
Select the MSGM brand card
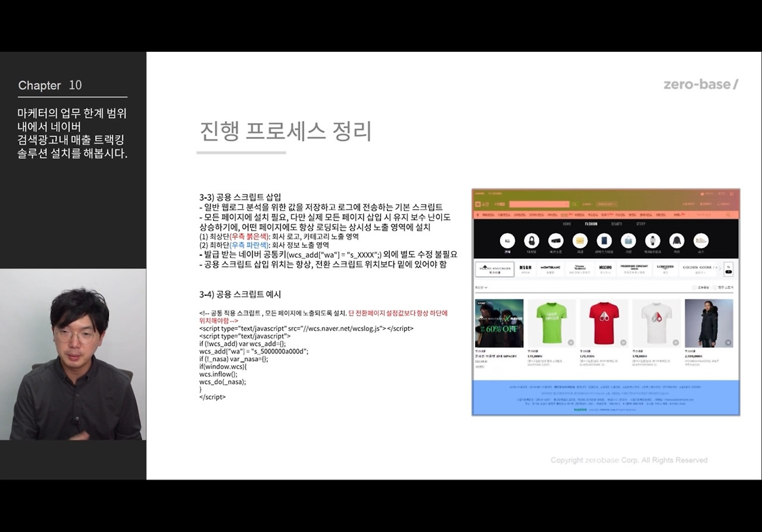526,269
